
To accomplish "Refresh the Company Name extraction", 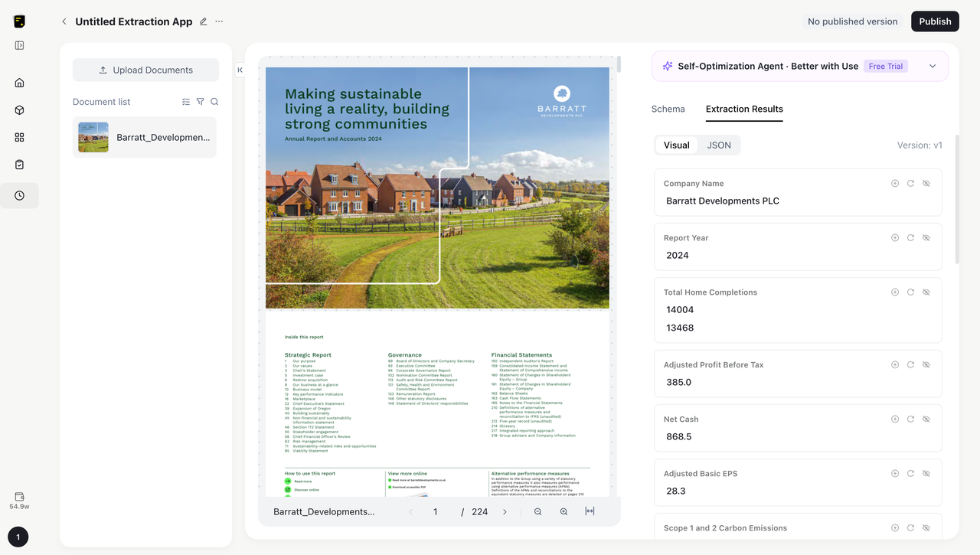I will pos(910,184).
